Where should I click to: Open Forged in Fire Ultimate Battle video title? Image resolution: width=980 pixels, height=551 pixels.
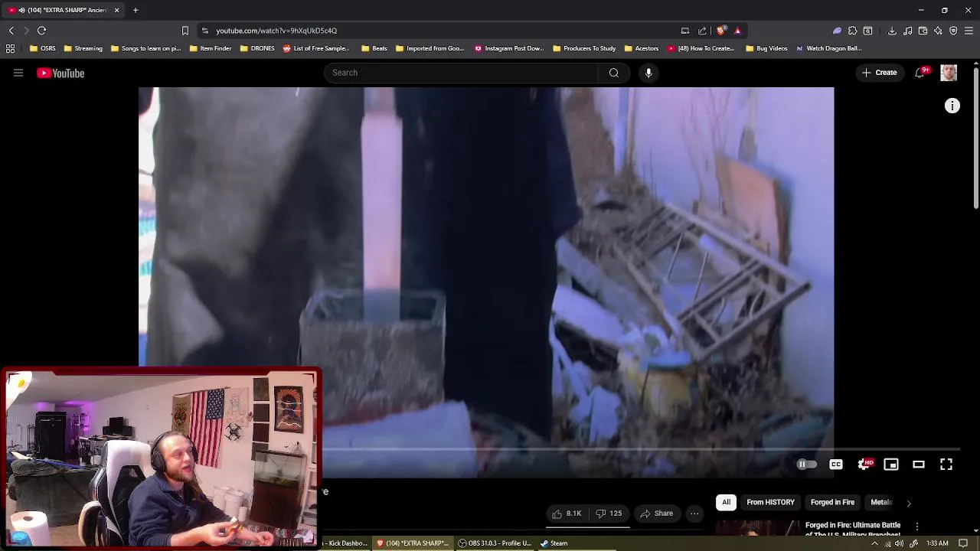pos(853,530)
